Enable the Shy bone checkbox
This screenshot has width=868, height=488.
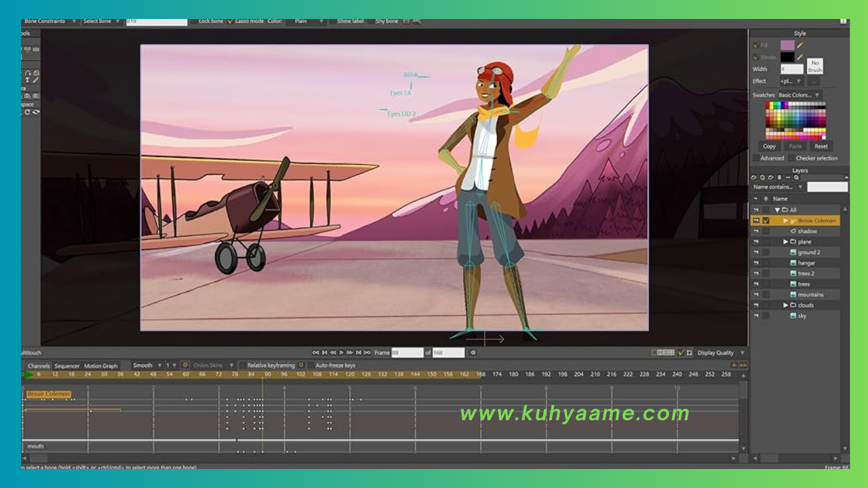click(x=371, y=21)
